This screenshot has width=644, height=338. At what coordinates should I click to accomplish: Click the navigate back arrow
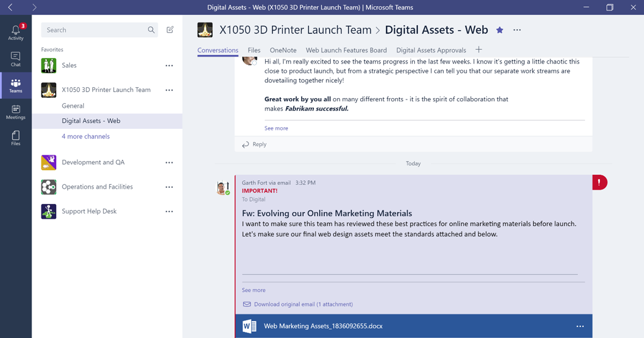(10, 8)
